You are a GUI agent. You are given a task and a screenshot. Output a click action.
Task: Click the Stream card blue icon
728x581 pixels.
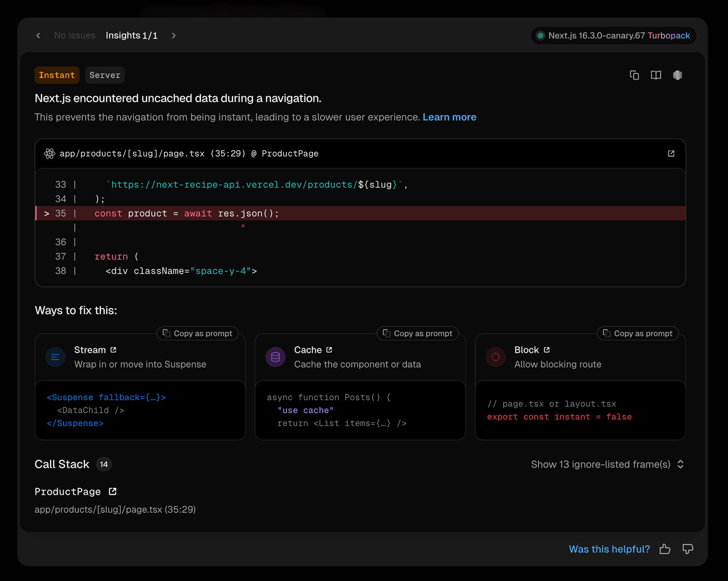[x=55, y=357]
